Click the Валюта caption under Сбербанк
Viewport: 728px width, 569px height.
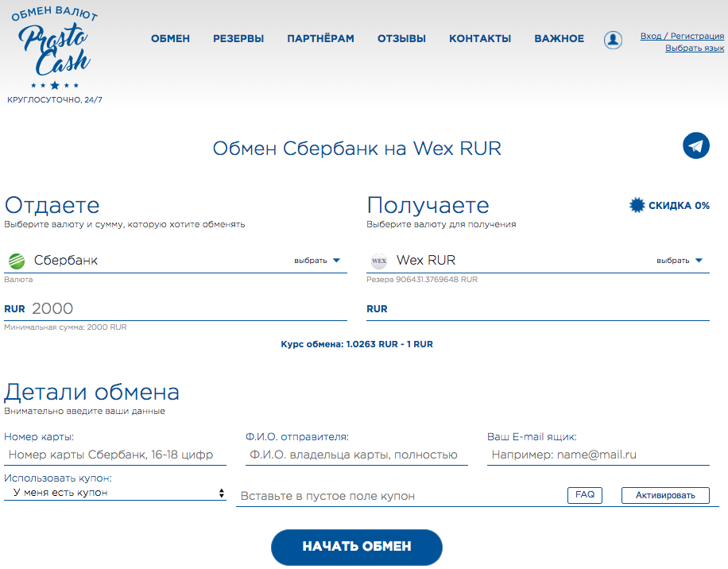(x=18, y=280)
